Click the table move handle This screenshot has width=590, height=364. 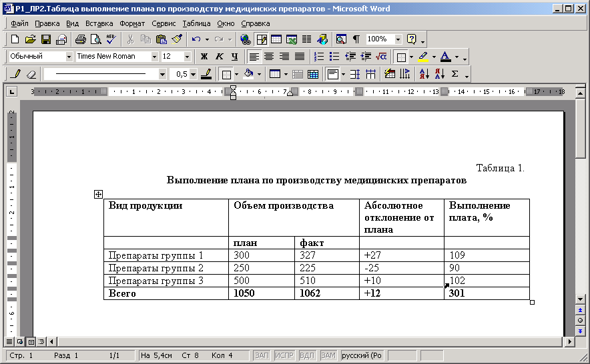(98, 194)
